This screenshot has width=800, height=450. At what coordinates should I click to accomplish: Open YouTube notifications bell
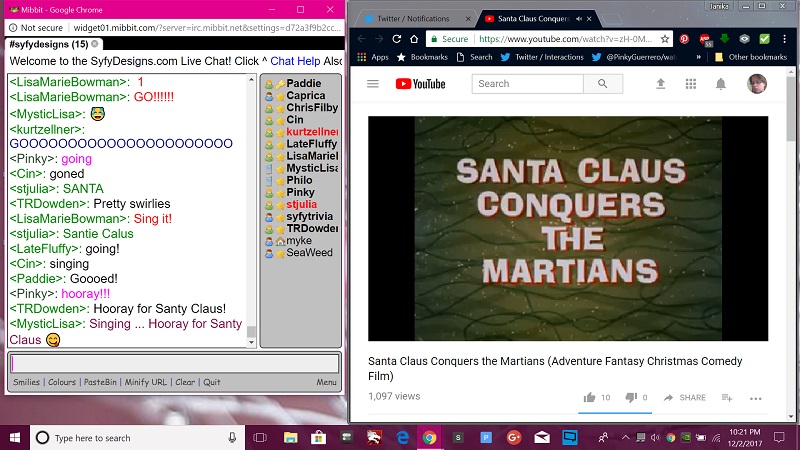(720, 84)
